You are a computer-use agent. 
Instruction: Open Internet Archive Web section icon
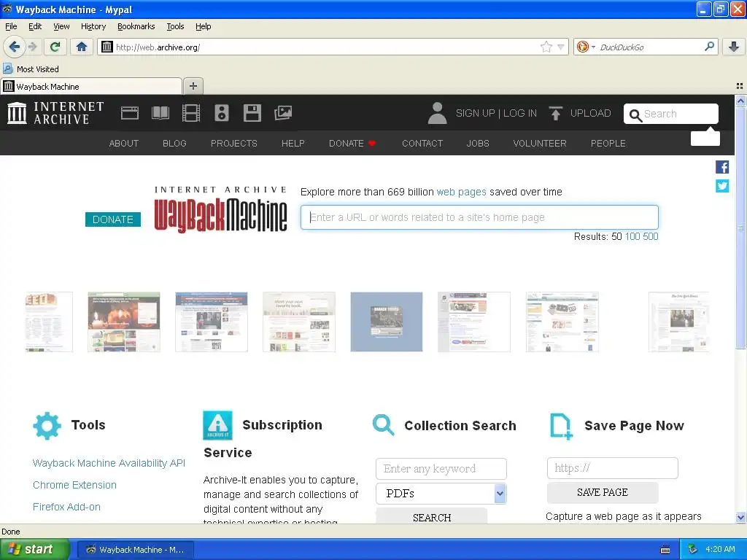click(130, 113)
